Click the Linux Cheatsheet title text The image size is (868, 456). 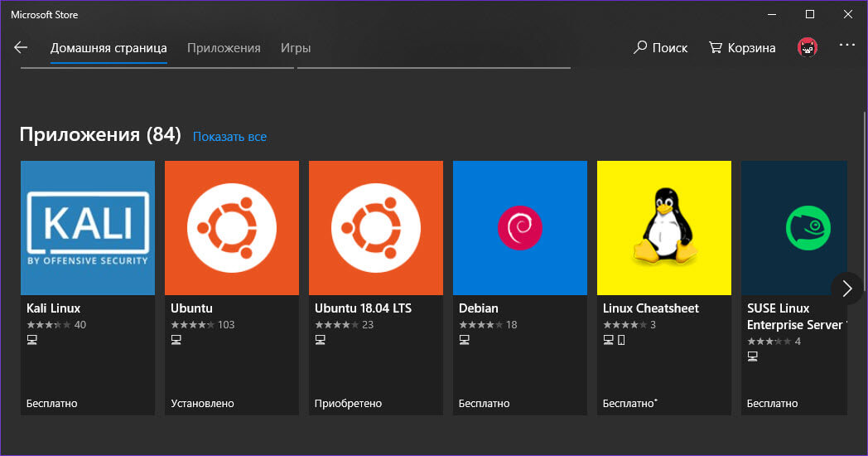click(x=651, y=308)
